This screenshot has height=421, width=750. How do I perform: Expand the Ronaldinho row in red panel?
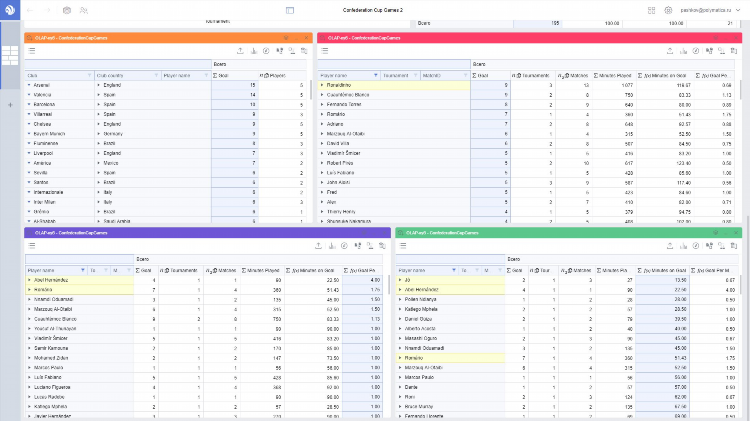[322, 85]
